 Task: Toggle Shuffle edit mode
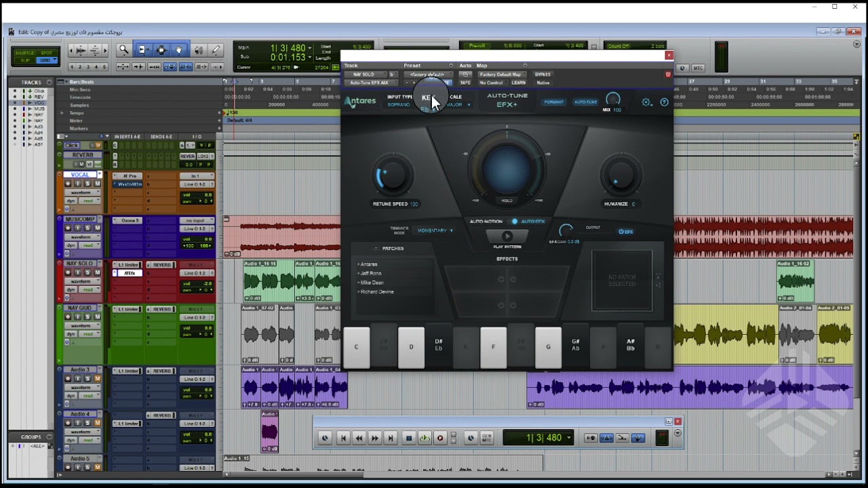[x=24, y=52]
